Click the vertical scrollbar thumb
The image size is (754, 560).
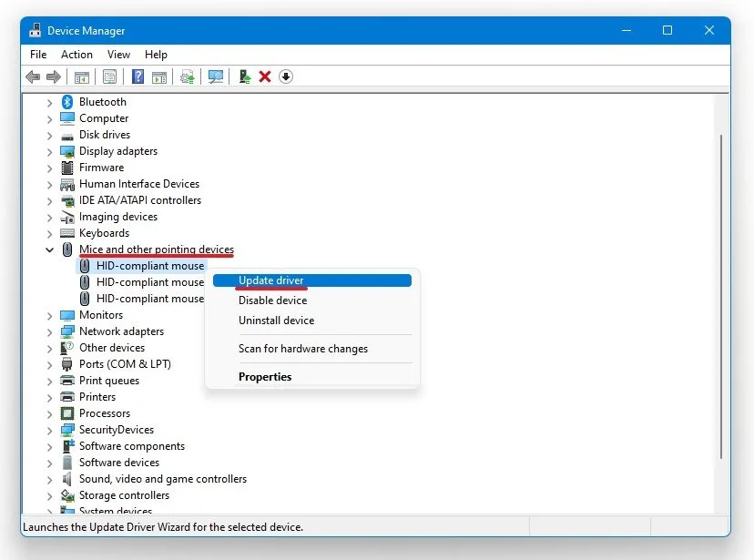coord(721,297)
